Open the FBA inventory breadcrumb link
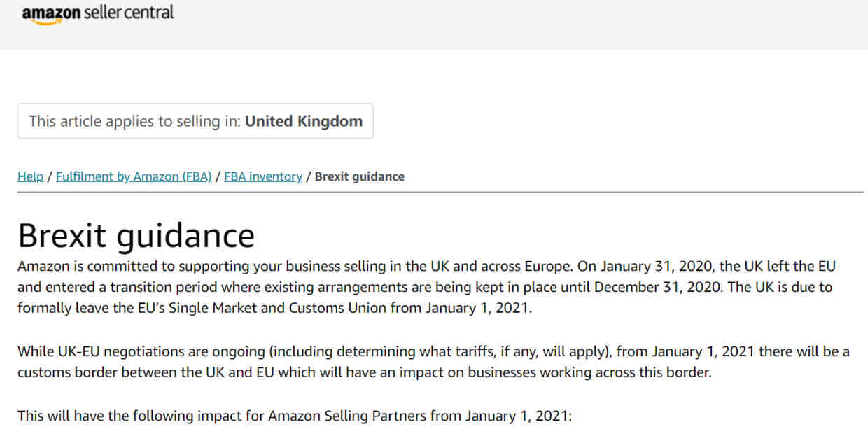 point(263,176)
